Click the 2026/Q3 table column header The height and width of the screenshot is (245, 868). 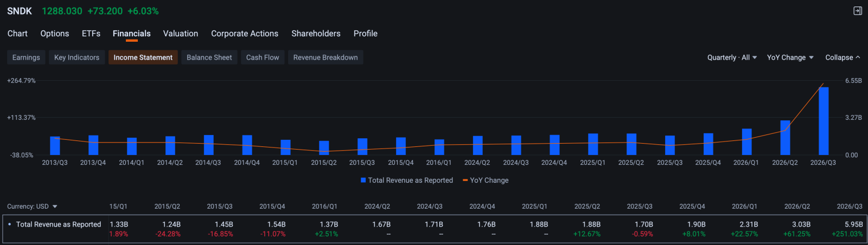pos(850,207)
